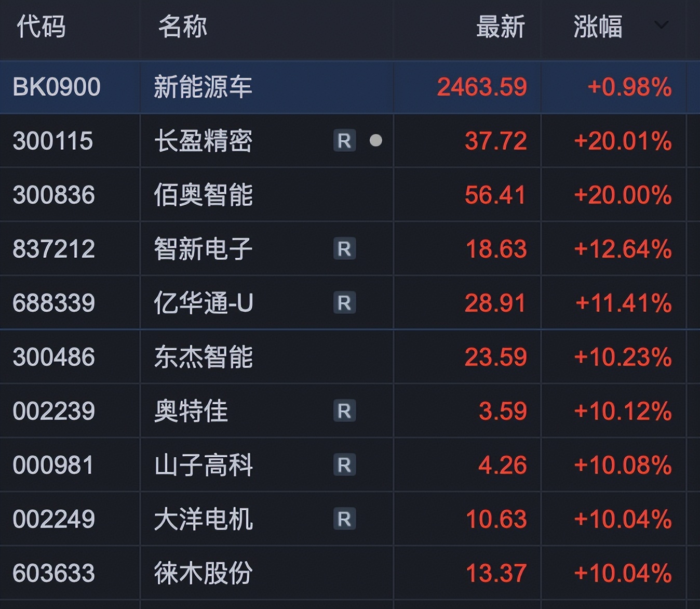This screenshot has width=700, height=609.
Task: Click change +11.41%
Action: tap(624, 303)
